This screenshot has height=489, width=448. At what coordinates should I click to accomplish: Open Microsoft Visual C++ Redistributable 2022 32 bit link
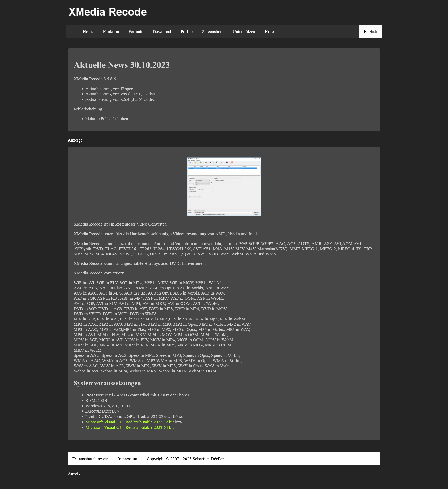(x=129, y=422)
